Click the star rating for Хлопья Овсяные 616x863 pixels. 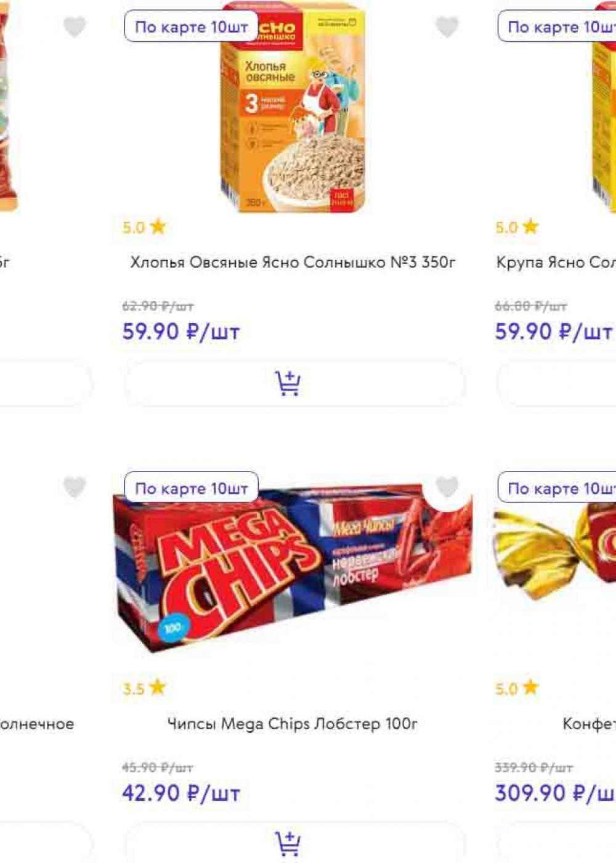(145, 227)
